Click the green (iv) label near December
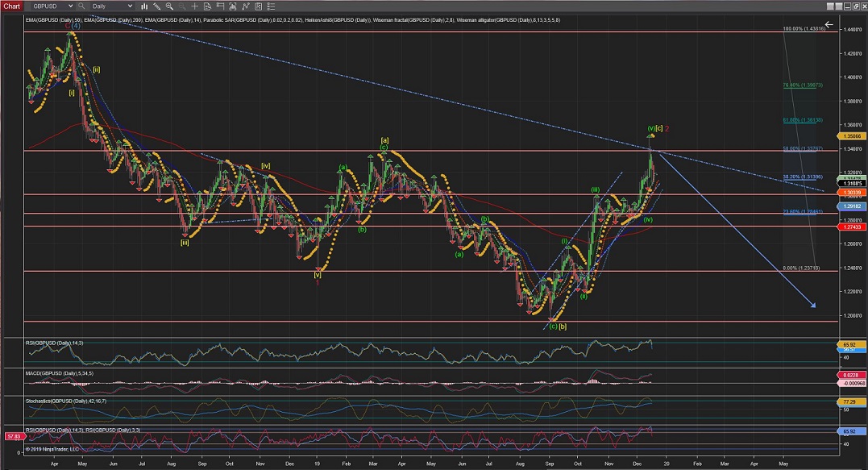 (648, 220)
